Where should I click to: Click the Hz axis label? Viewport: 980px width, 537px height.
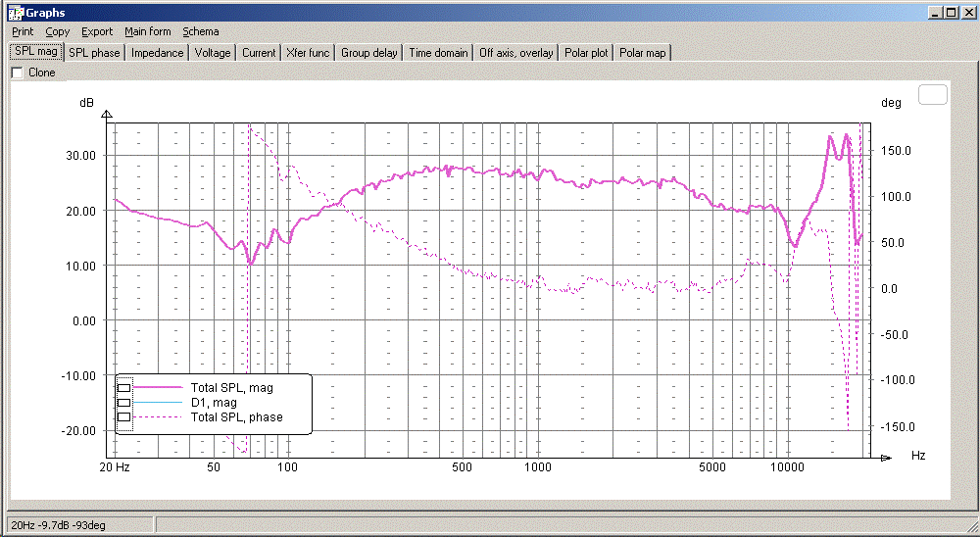click(x=918, y=455)
